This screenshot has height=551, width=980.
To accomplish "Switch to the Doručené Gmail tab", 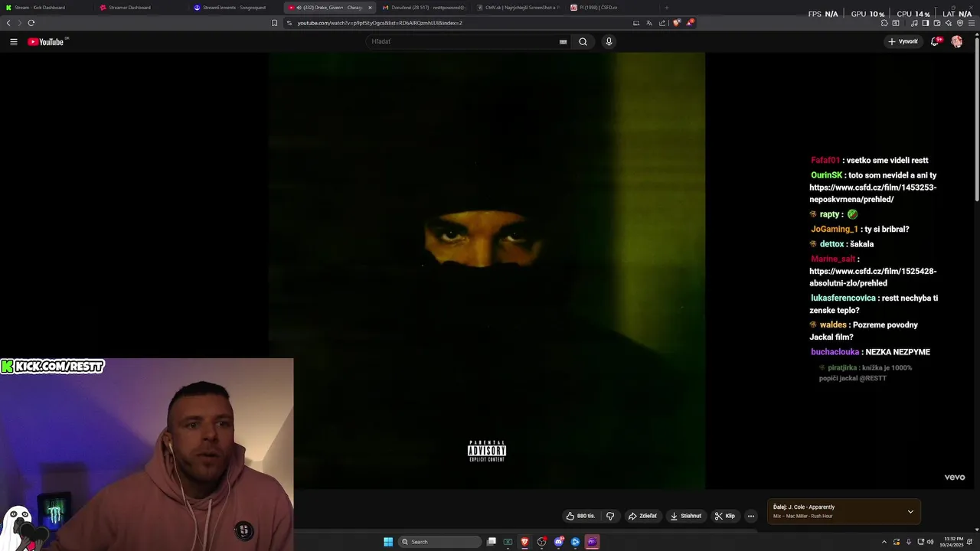I will (423, 8).
